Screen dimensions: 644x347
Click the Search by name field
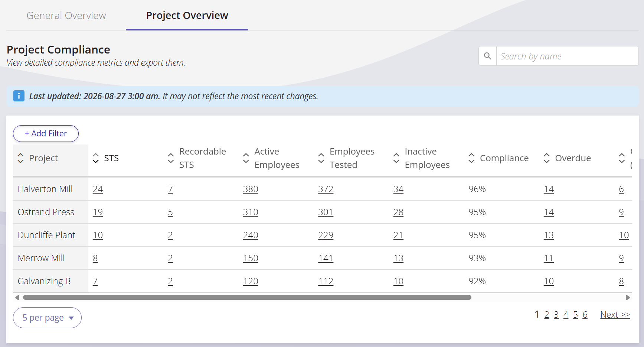(567, 56)
